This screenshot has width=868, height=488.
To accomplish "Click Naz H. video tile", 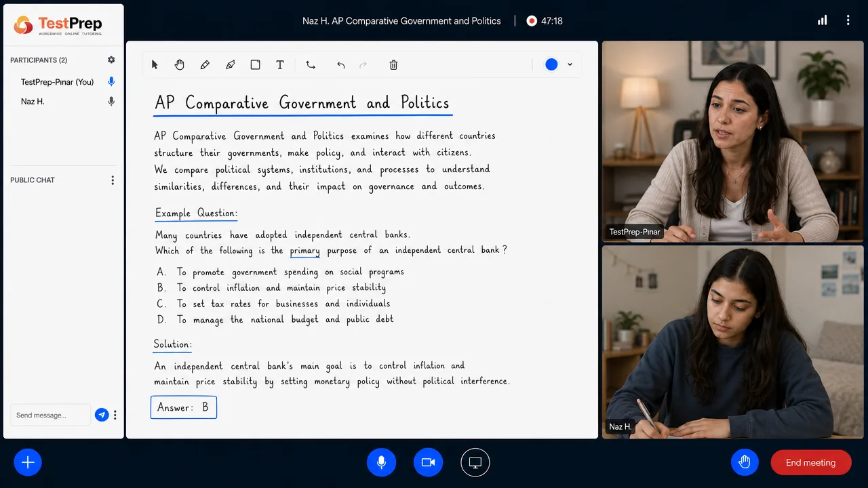I will pos(733,342).
